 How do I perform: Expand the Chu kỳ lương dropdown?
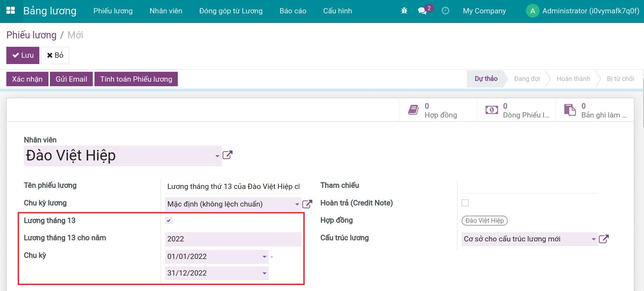click(x=297, y=204)
